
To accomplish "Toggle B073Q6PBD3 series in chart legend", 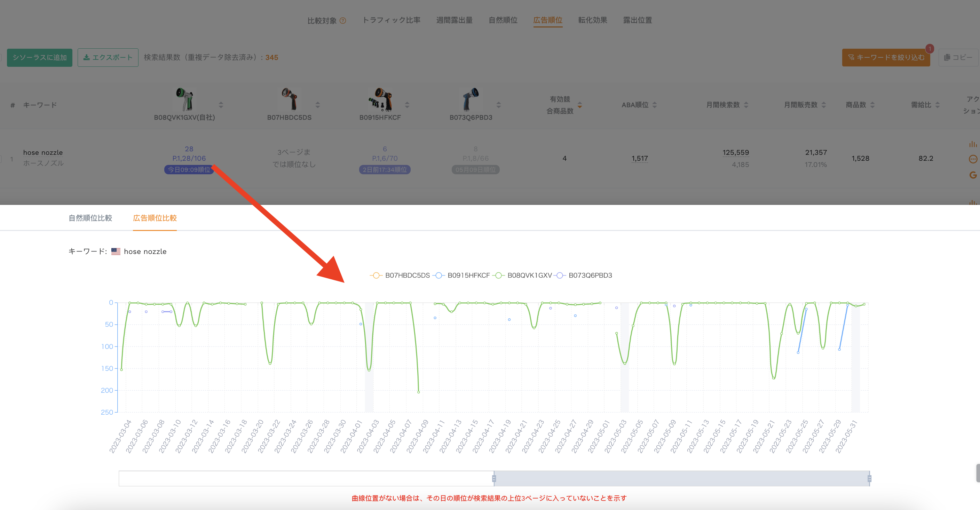I will [583, 275].
